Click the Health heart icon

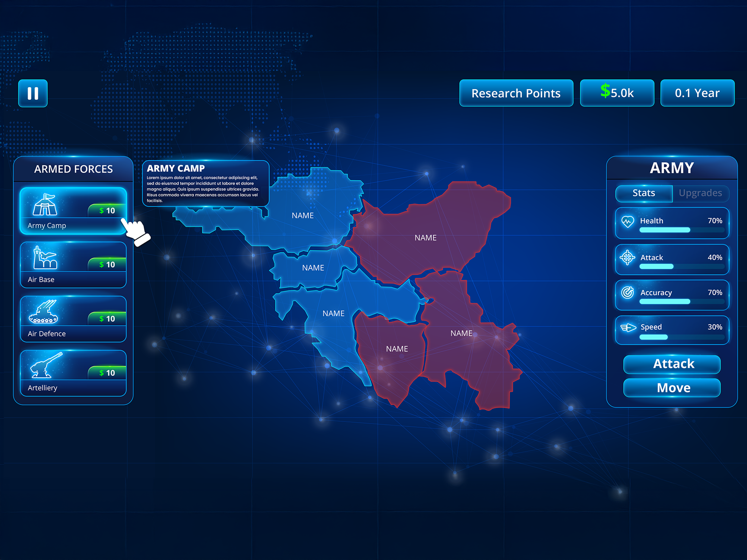point(628,222)
